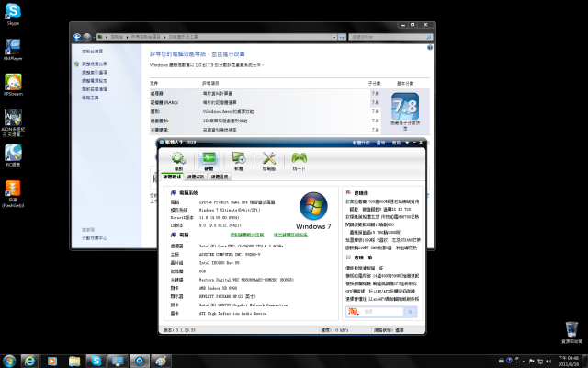Click first title-bar link in hardware app
Viewport: 588px width, 368px height.
361,143
